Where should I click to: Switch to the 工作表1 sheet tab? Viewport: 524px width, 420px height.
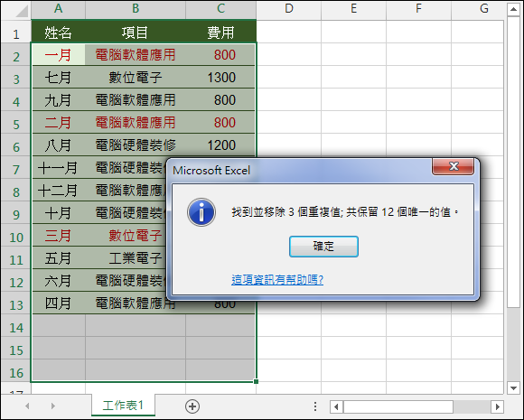click(123, 406)
